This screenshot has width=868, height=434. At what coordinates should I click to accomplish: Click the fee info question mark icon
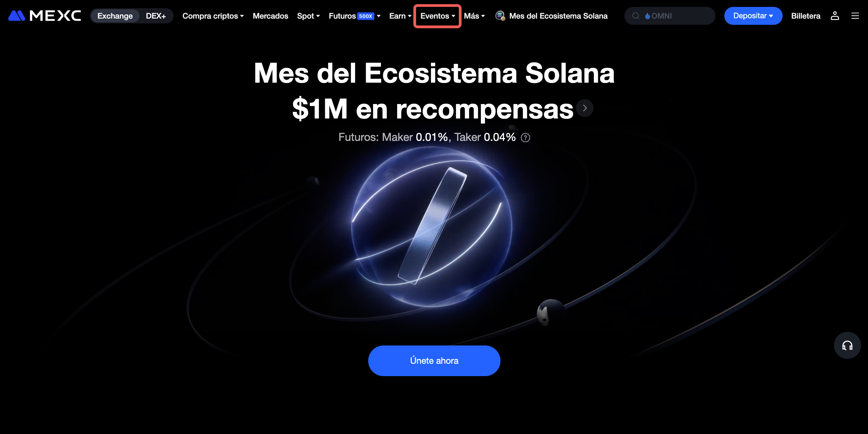pos(526,138)
